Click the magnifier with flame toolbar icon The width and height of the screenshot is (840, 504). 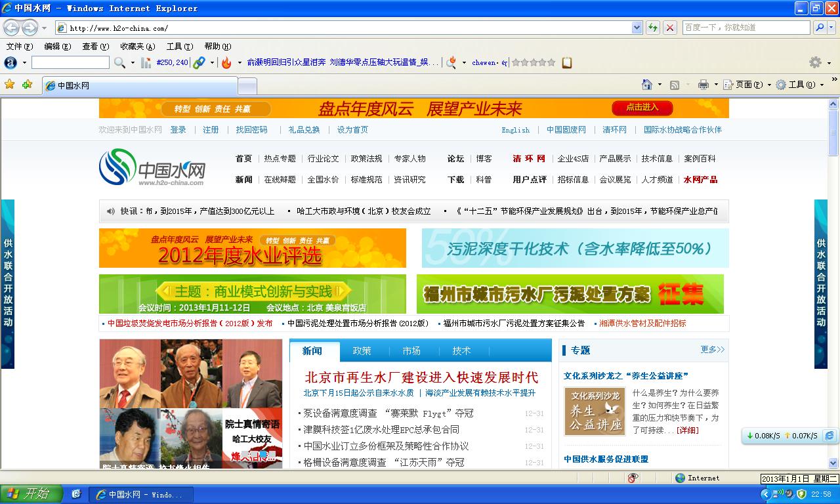(451, 62)
